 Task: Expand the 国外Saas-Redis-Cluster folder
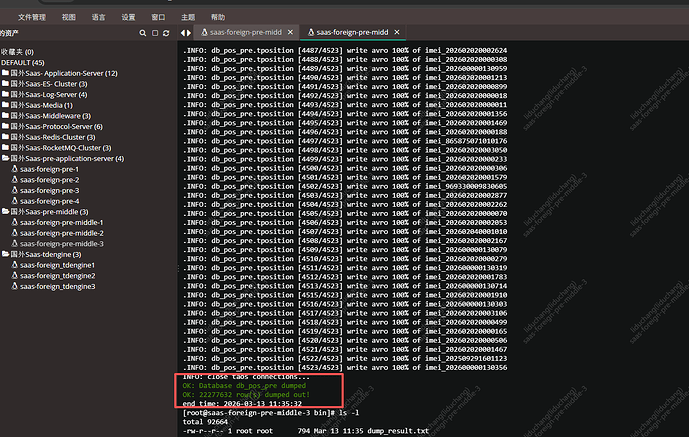(50, 137)
